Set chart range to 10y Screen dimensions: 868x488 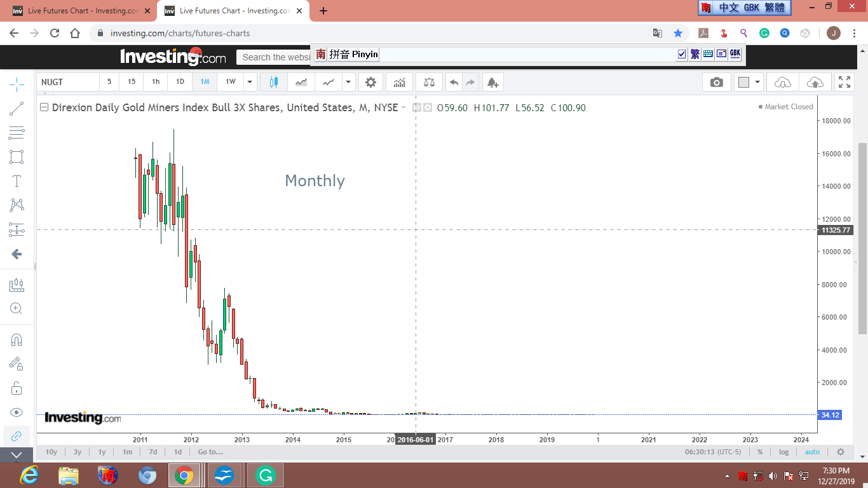(x=51, y=452)
